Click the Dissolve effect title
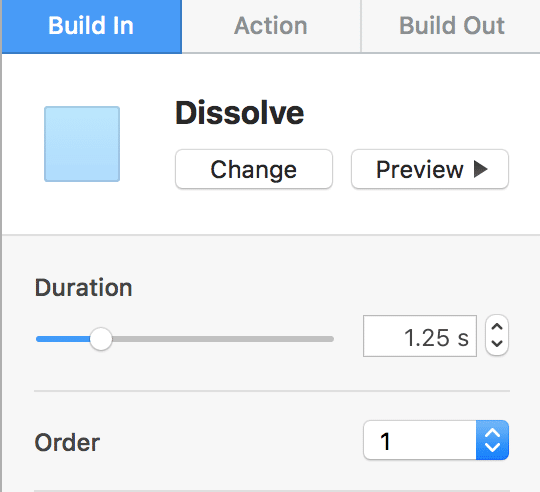540x492 pixels. (240, 113)
